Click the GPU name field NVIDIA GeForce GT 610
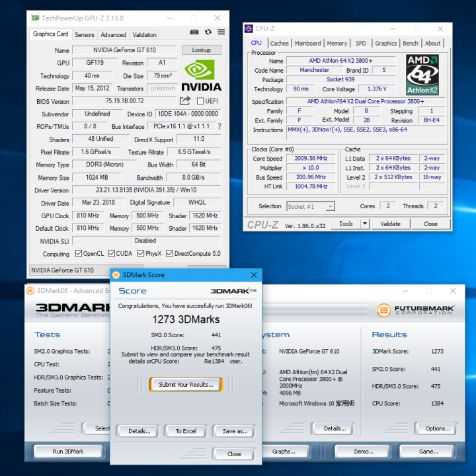The width and height of the screenshot is (476, 476). click(x=124, y=50)
